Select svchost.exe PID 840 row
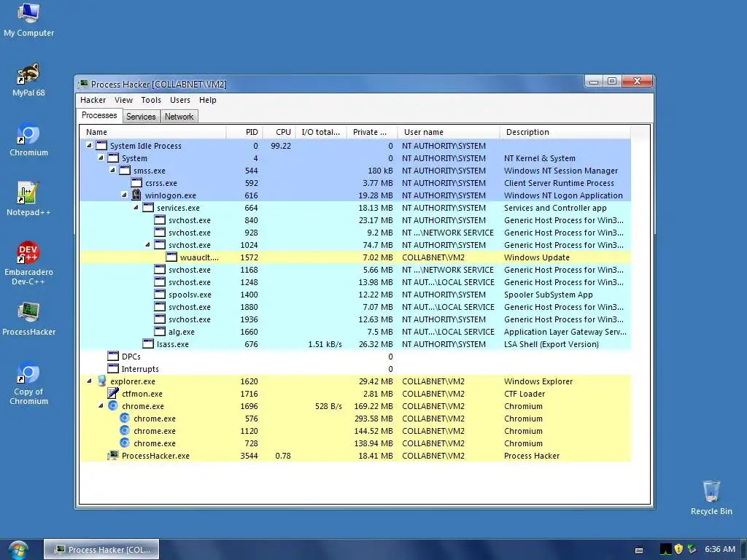The image size is (747, 560). click(x=355, y=220)
